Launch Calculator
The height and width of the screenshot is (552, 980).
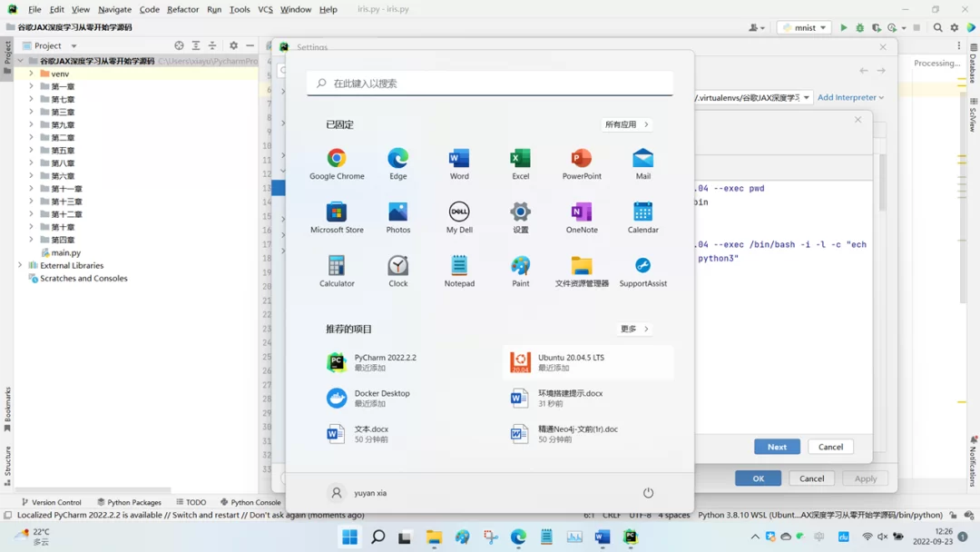click(x=337, y=271)
